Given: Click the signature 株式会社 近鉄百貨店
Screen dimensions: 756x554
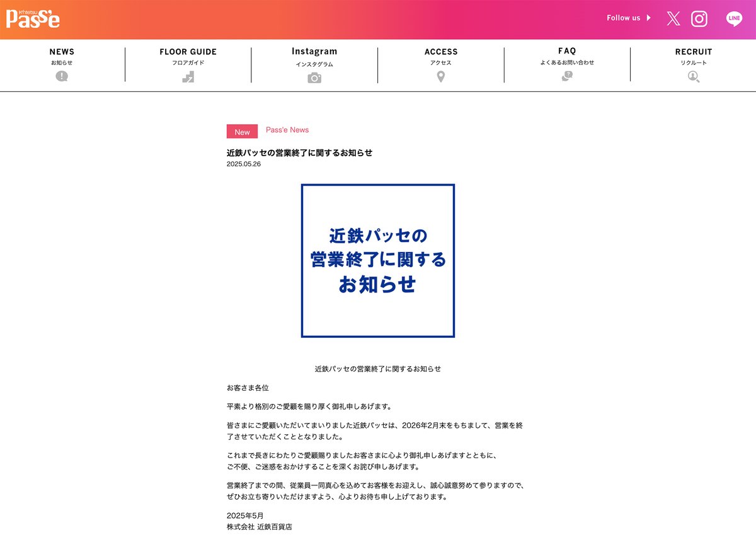Looking at the screenshot, I should (x=260, y=526).
